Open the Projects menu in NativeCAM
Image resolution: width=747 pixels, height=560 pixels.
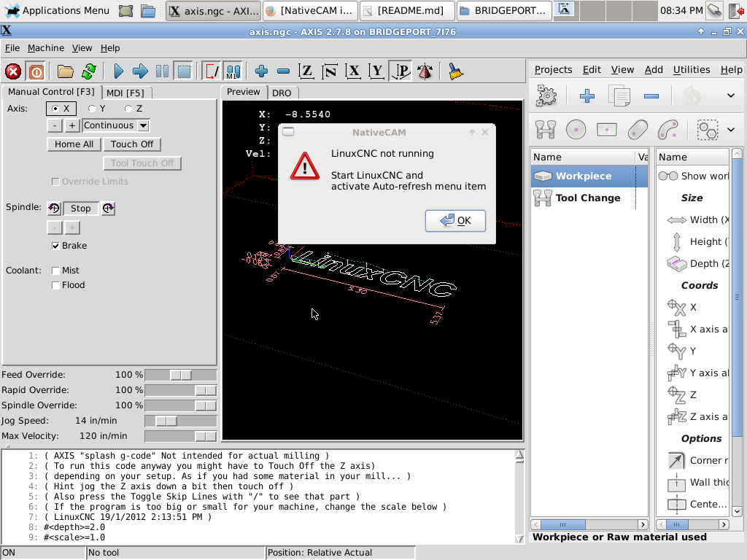[x=553, y=69]
